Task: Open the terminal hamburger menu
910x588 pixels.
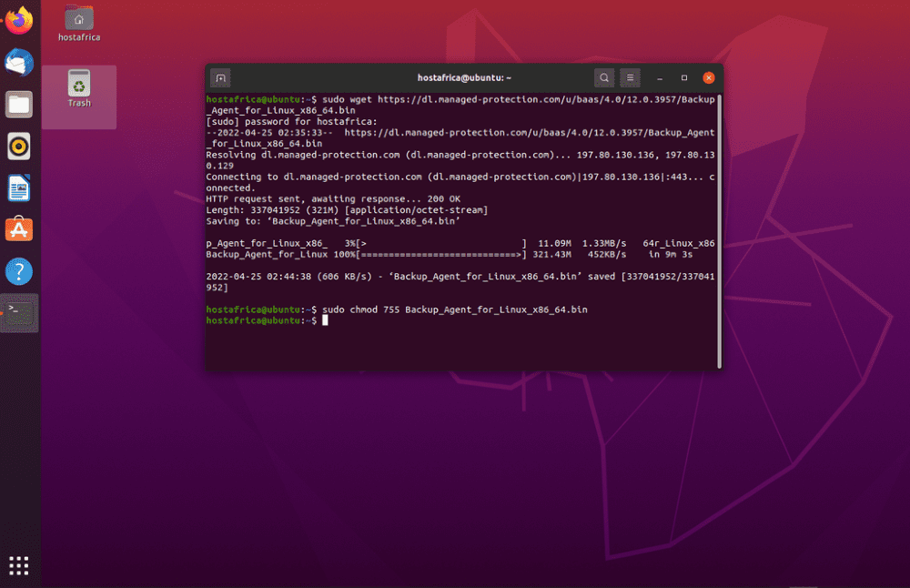Action: 631,78
